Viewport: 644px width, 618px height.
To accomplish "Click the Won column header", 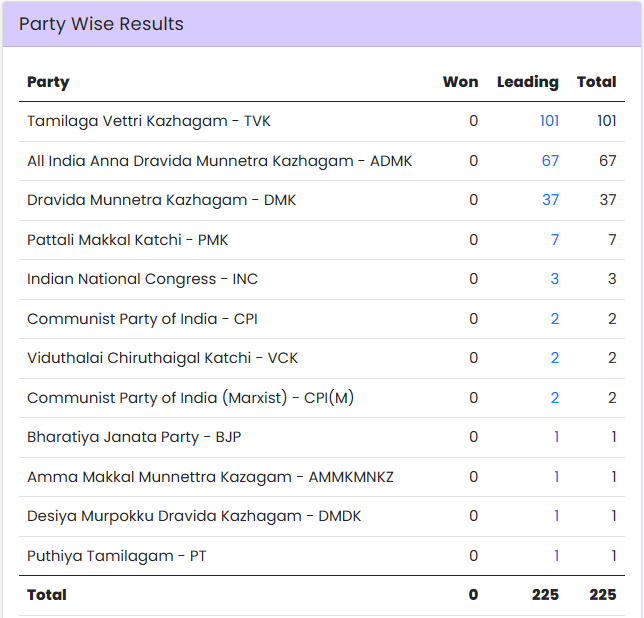I will 460,82.
